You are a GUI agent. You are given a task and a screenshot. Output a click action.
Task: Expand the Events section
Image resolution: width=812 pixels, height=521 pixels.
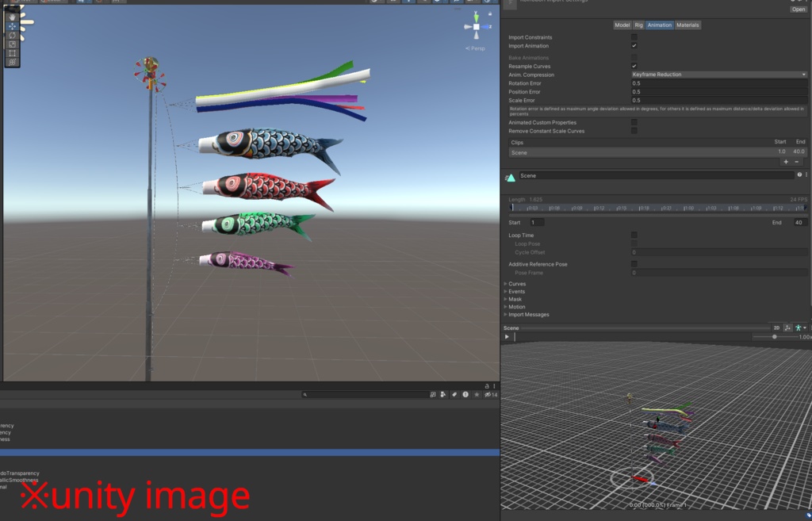coord(515,292)
